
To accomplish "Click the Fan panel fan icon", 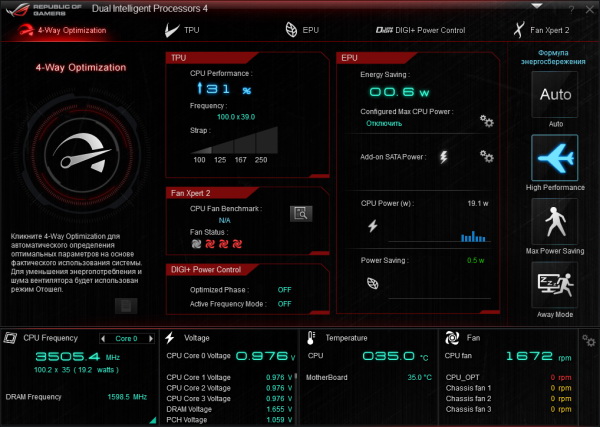I will (x=452, y=338).
